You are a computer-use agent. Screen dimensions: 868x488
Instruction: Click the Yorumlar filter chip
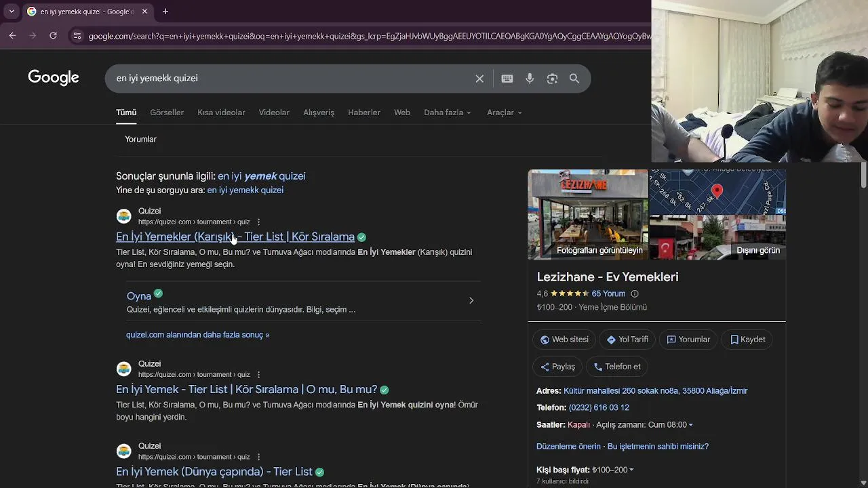pos(140,139)
